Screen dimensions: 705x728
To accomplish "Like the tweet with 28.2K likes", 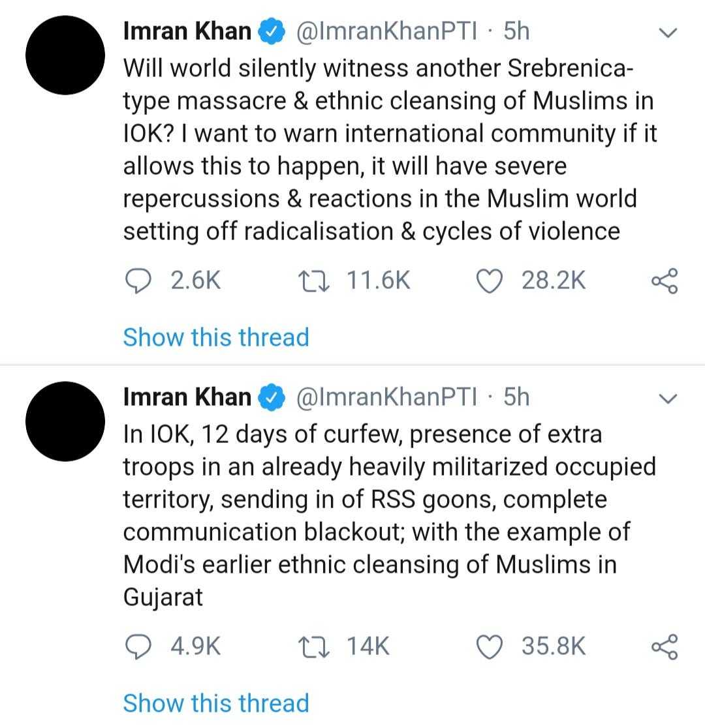I will click(490, 281).
